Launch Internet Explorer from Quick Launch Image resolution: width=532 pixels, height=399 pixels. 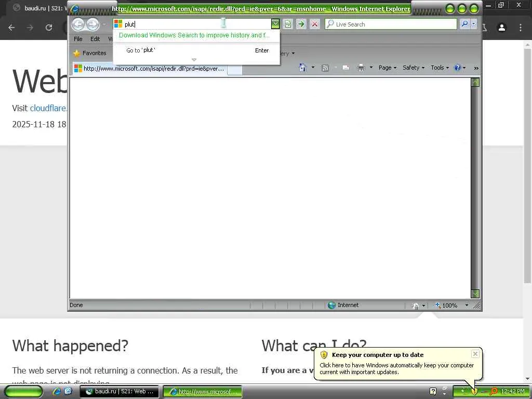click(x=57, y=391)
